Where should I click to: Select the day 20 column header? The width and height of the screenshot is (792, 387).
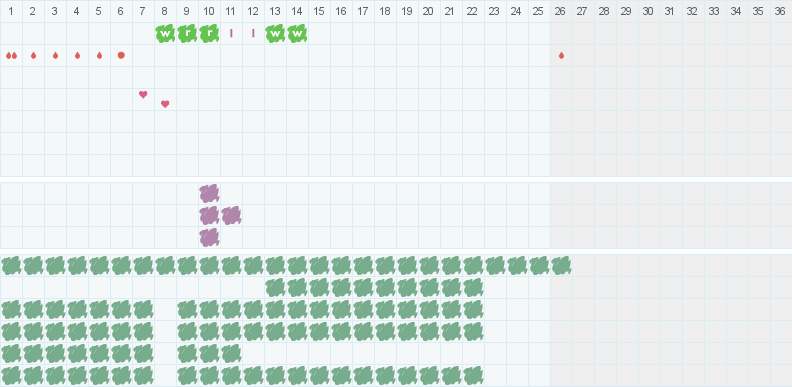[x=428, y=12]
